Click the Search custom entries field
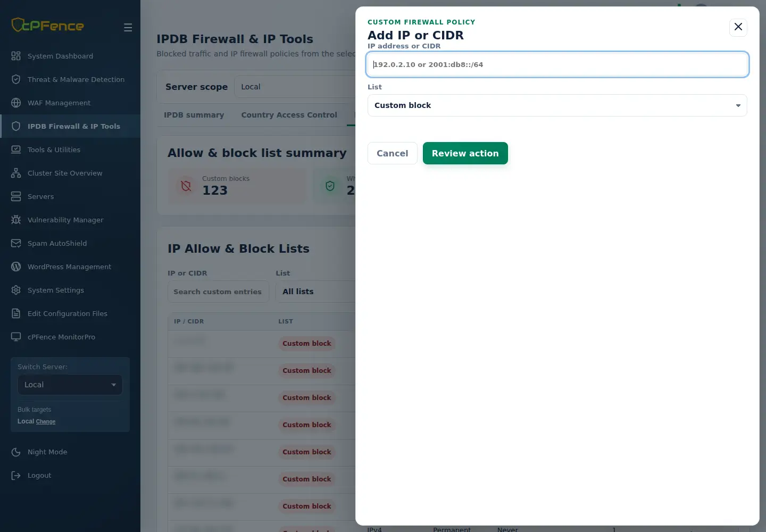Image resolution: width=766 pixels, height=532 pixels. coord(218,292)
